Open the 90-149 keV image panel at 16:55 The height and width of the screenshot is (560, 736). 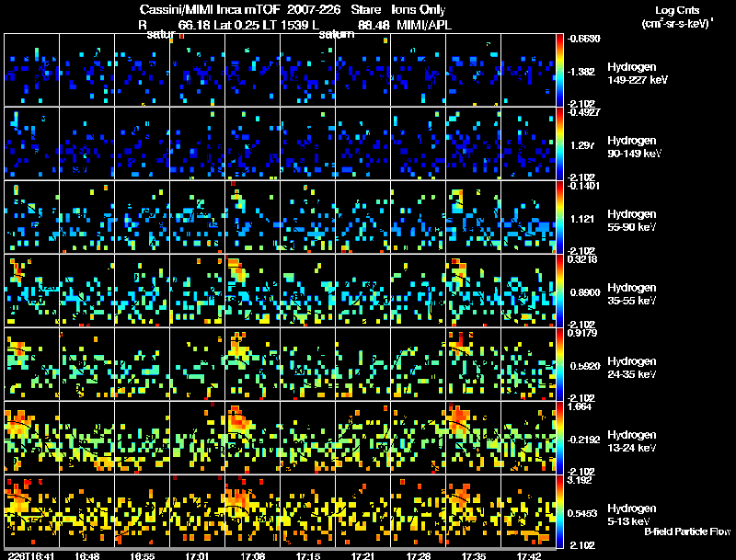click(x=143, y=143)
